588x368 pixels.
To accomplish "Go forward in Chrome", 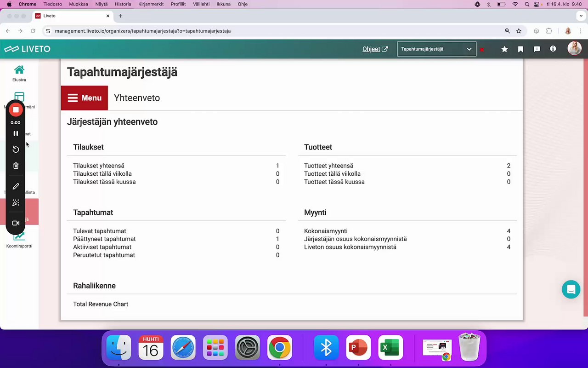I will click(20, 31).
